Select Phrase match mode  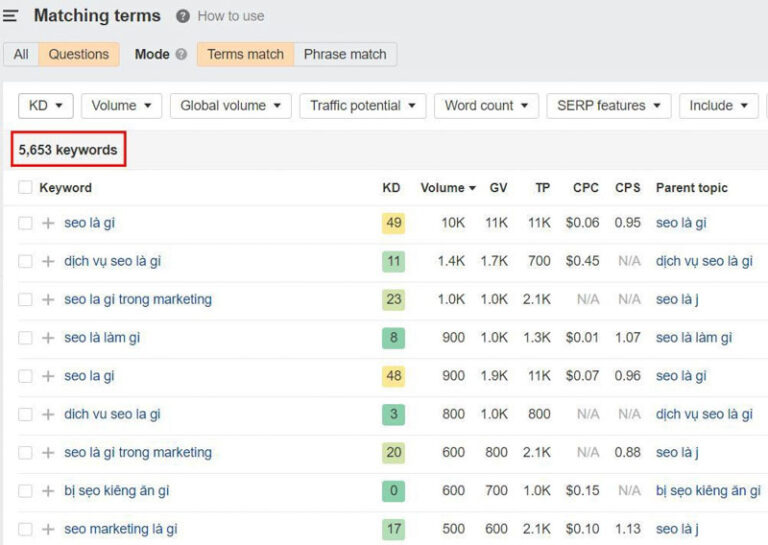click(345, 54)
